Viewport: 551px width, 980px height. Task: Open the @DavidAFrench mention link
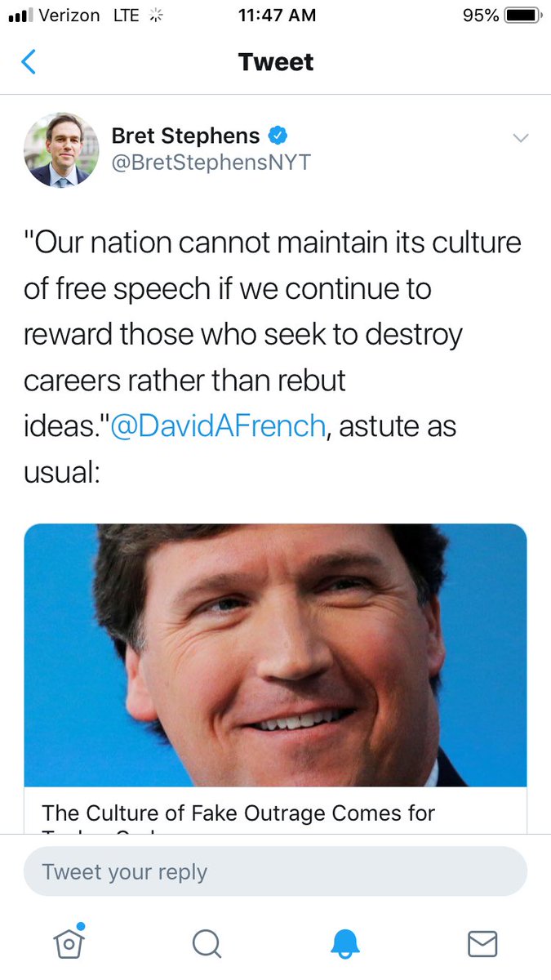pyautogui.click(x=217, y=426)
